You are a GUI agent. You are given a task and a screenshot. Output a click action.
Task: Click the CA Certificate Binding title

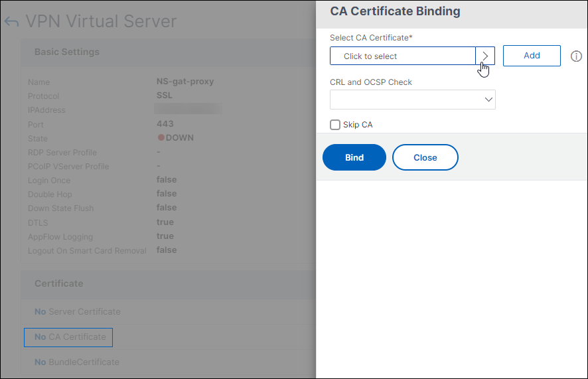(395, 11)
